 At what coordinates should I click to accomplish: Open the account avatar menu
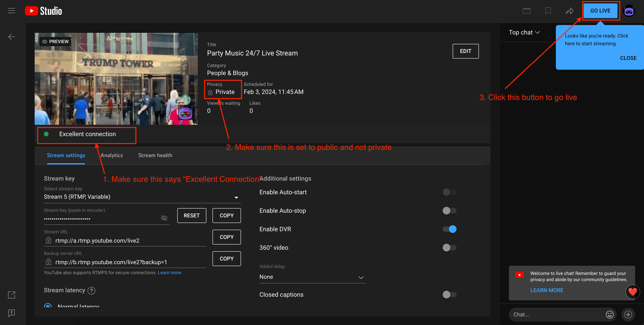coord(629,11)
